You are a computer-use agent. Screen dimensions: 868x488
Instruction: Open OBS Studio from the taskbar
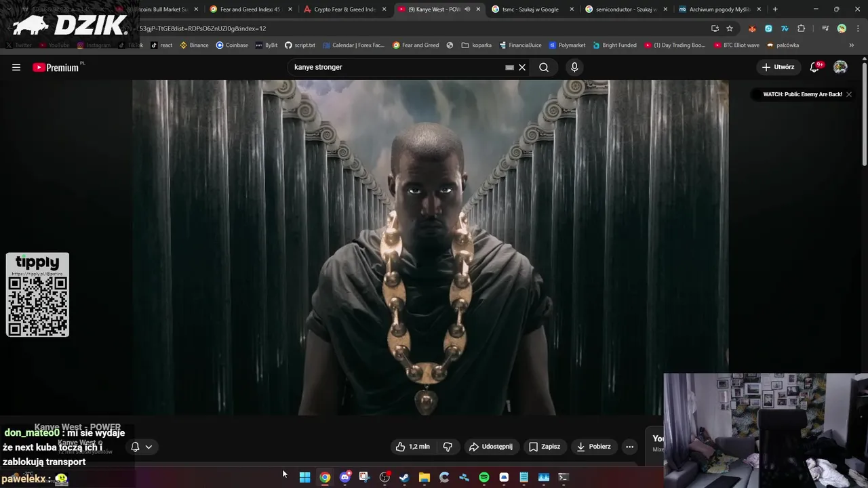(384, 477)
